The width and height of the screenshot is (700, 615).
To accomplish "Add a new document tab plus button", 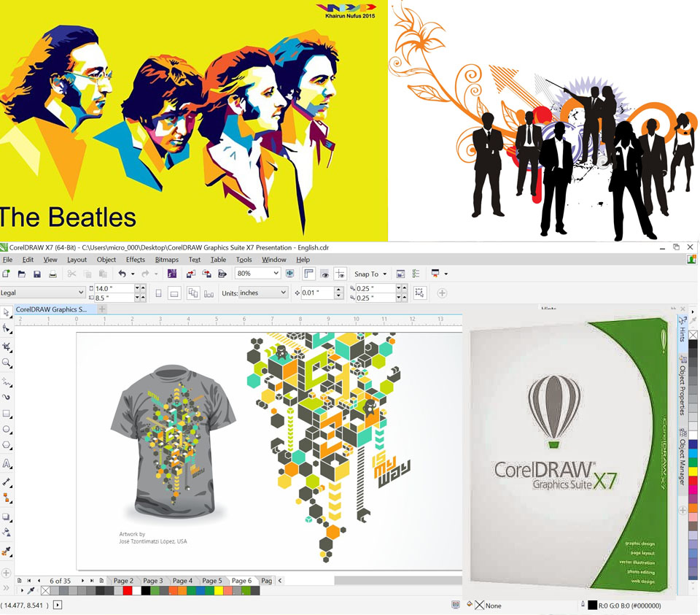I will [x=102, y=309].
